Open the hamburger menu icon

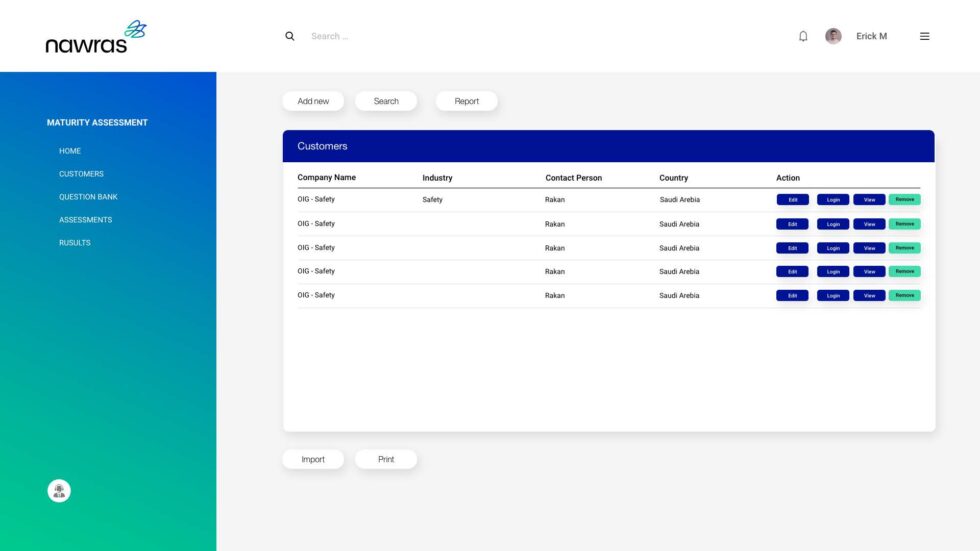pos(924,36)
